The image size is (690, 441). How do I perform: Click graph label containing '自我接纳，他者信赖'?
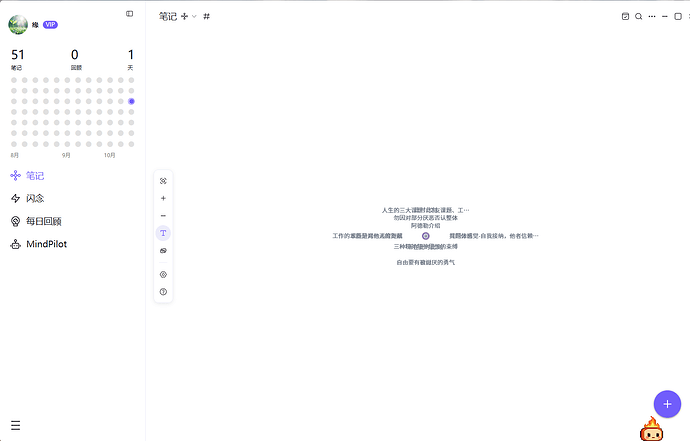494,236
